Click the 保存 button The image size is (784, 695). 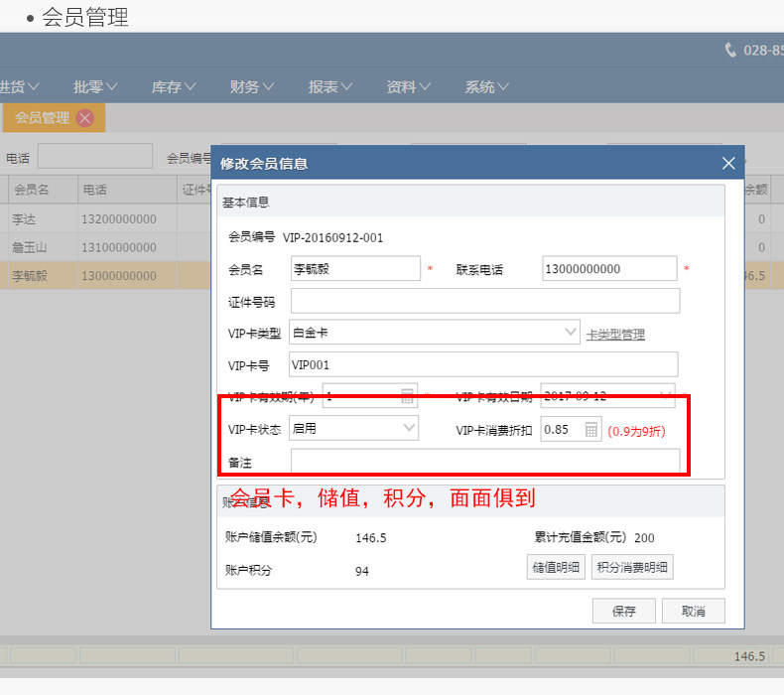(x=623, y=611)
